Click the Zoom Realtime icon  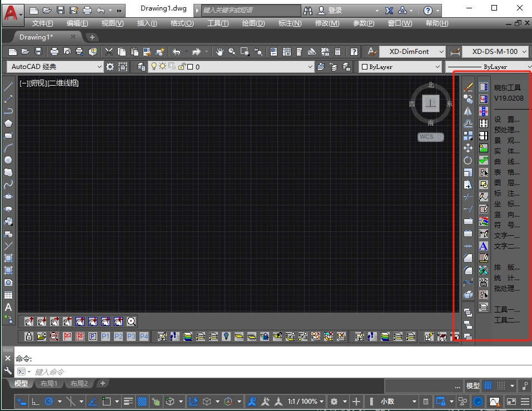click(232, 52)
